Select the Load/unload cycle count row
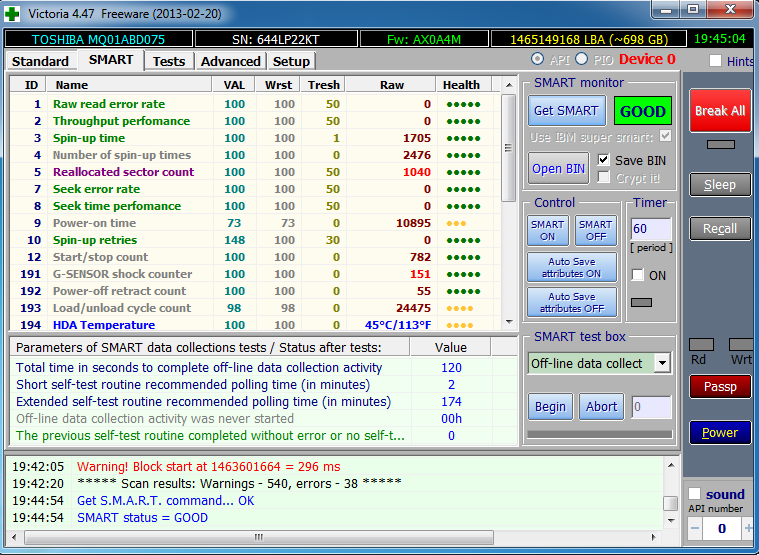 tap(255, 308)
